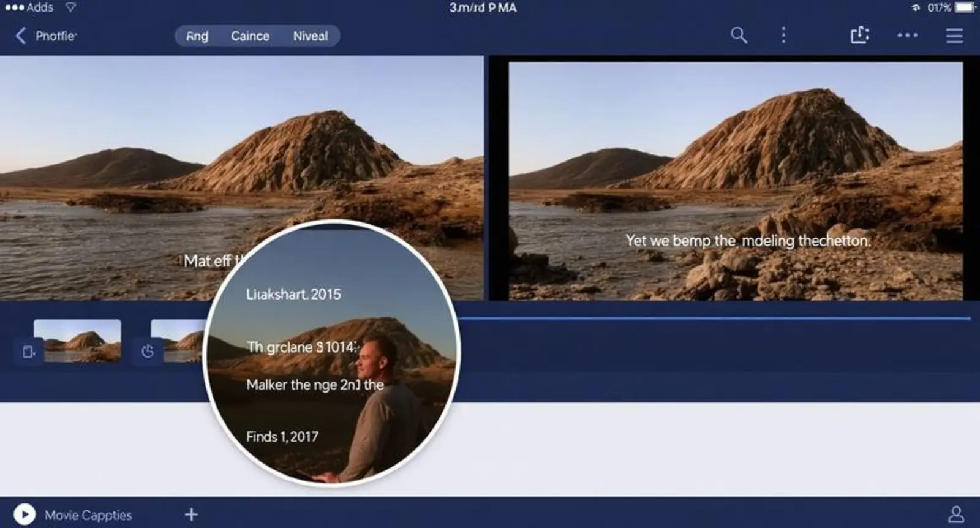Open the Movie Capties label

point(88,515)
